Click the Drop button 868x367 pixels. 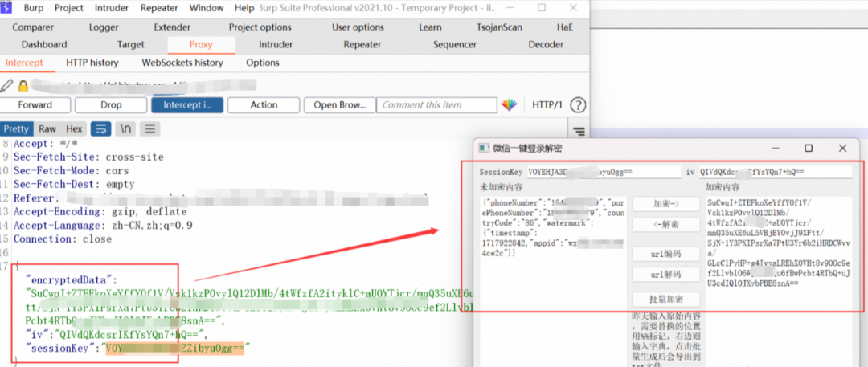111,105
